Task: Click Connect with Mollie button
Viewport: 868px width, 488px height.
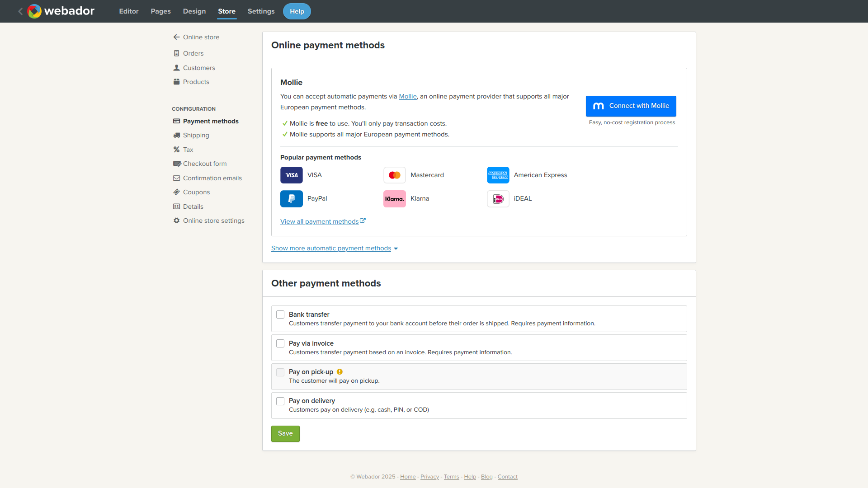Action: tap(631, 106)
